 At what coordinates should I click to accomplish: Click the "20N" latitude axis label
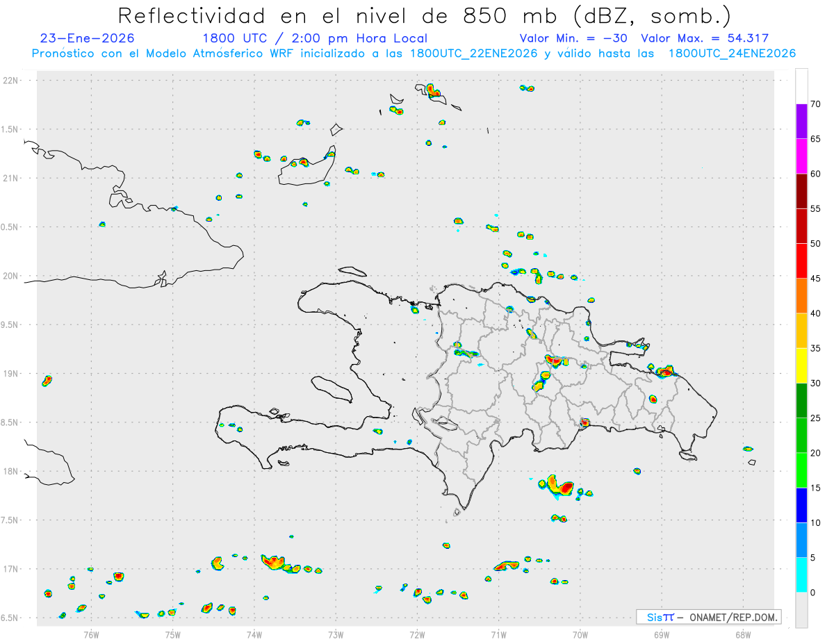point(12,276)
